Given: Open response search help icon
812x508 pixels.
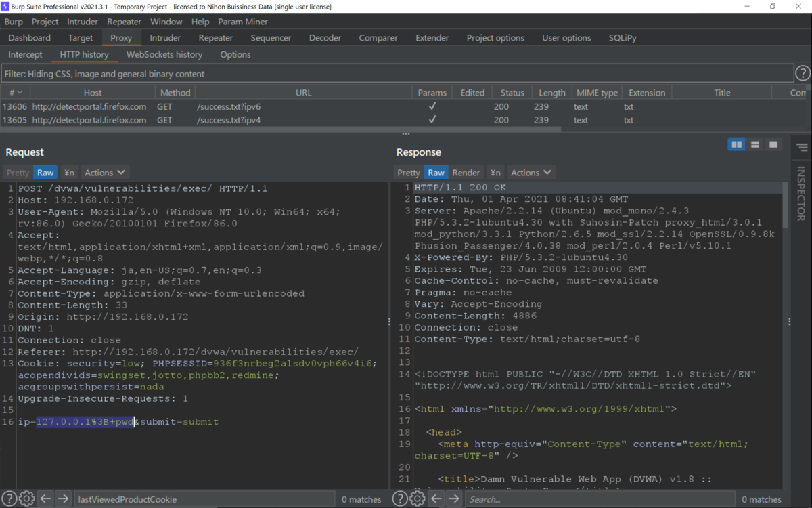Looking at the screenshot, I should pyautogui.click(x=400, y=499).
